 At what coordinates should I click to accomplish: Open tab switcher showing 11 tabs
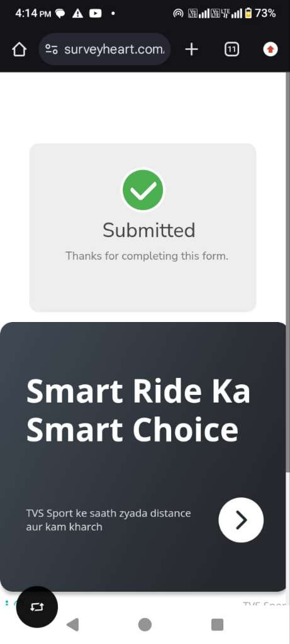coord(231,50)
